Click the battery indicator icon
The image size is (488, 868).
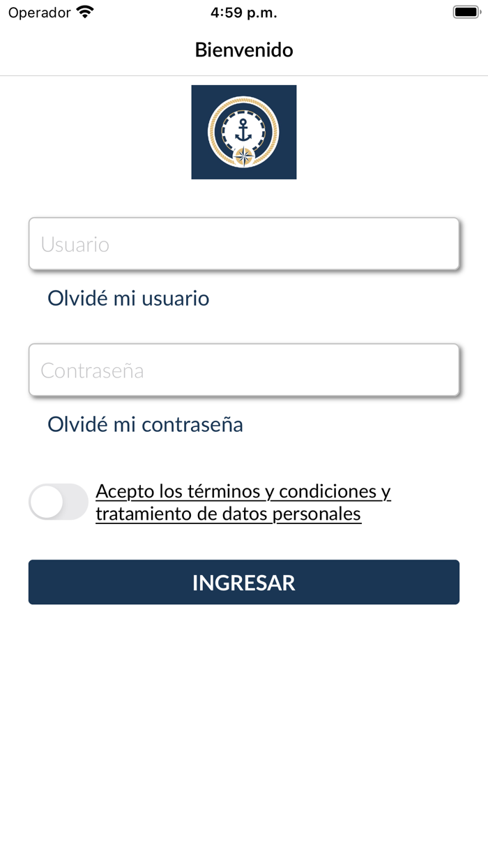(x=466, y=11)
